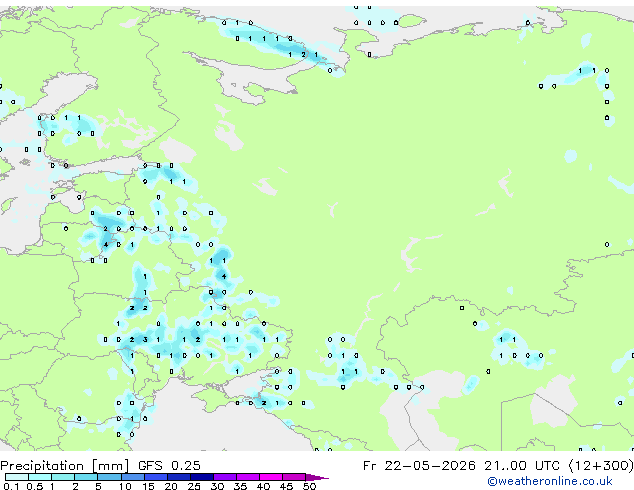Viewport: 634px width, 490px height.
Task: Click the 'Precipitation [mm]' title text
Action: point(65,466)
